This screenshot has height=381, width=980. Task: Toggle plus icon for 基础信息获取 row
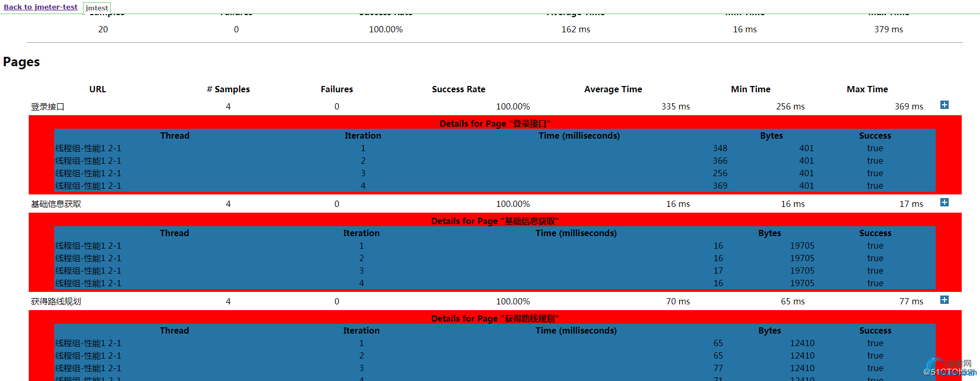[x=944, y=203]
